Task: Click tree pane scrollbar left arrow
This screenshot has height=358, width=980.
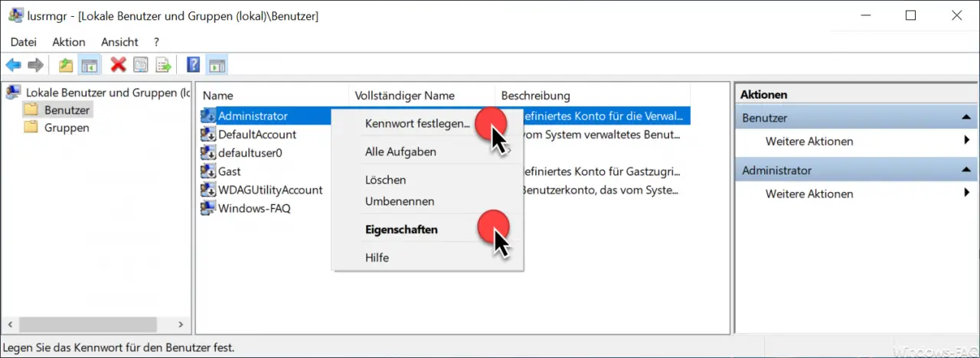Action: click(x=11, y=324)
